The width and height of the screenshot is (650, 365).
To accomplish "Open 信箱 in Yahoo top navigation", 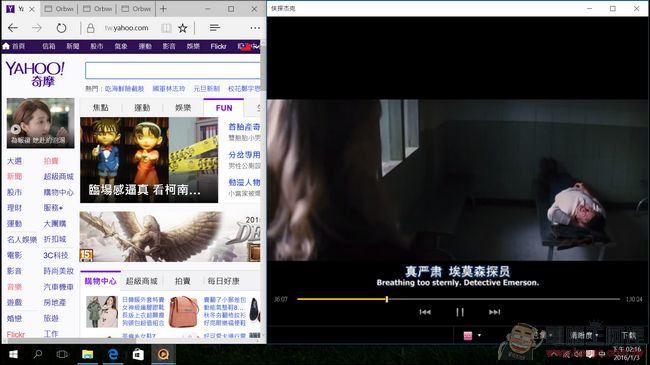I will 49,46.
